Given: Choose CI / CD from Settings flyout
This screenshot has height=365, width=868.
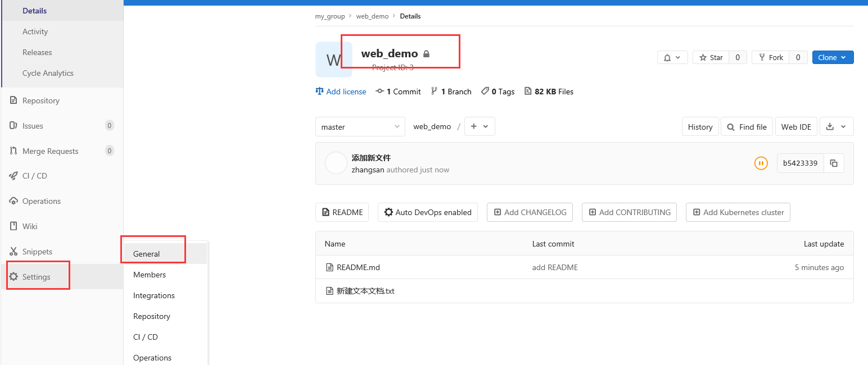Looking at the screenshot, I should pos(165,337).
